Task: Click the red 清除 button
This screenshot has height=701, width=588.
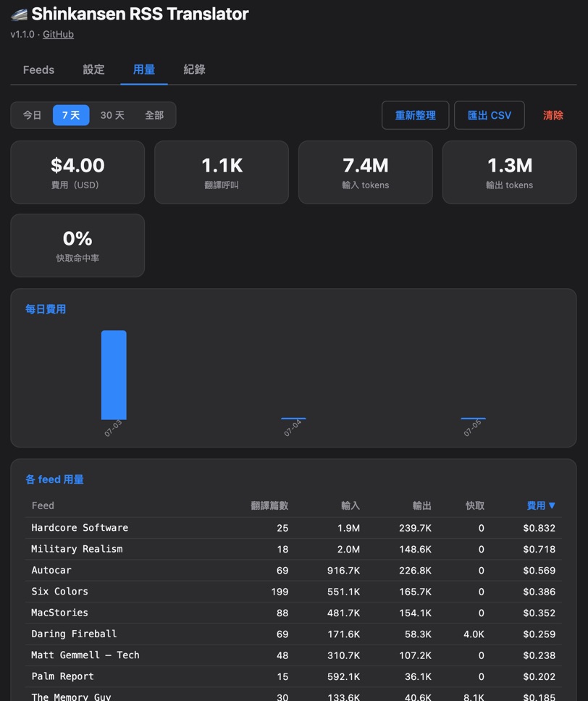Action: (553, 115)
